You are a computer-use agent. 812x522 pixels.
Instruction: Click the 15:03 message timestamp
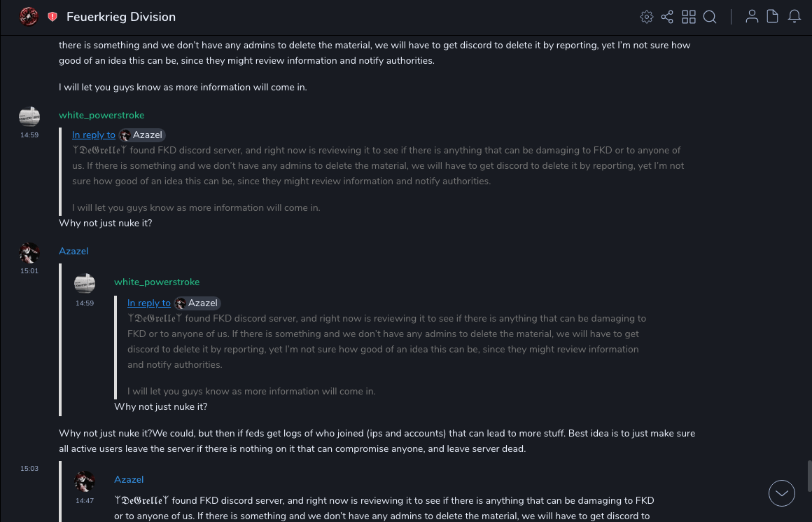[x=29, y=469]
